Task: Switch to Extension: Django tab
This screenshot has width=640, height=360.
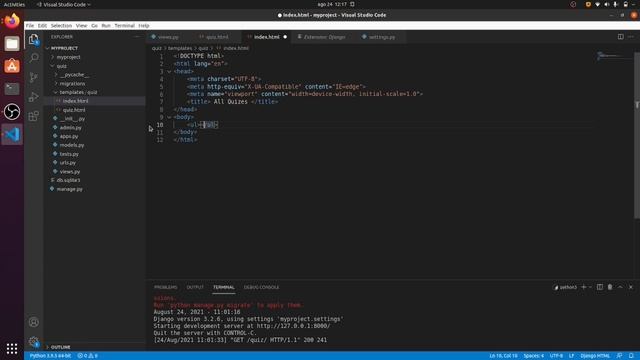Action: tap(324, 37)
